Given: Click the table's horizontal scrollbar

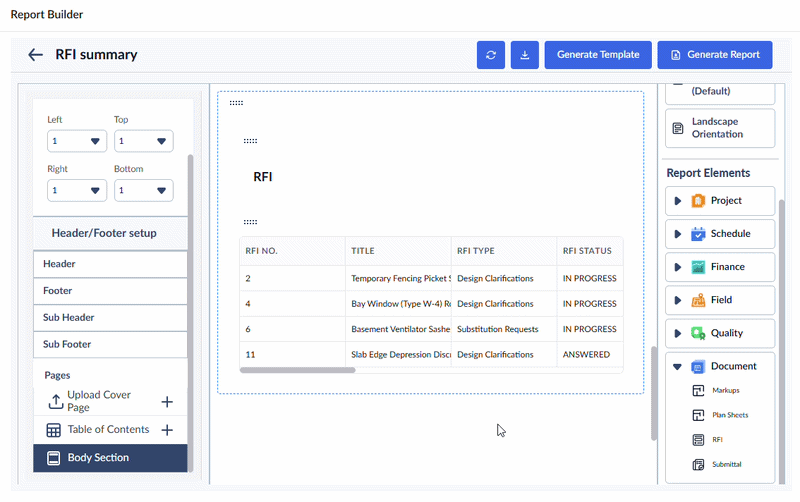Looking at the screenshot, I should click(297, 370).
